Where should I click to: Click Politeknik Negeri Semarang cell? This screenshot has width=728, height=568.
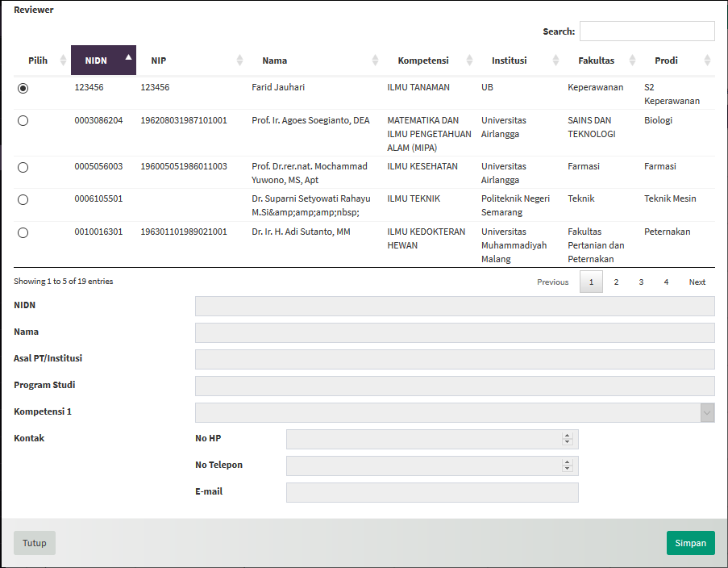tap(515, 206)
